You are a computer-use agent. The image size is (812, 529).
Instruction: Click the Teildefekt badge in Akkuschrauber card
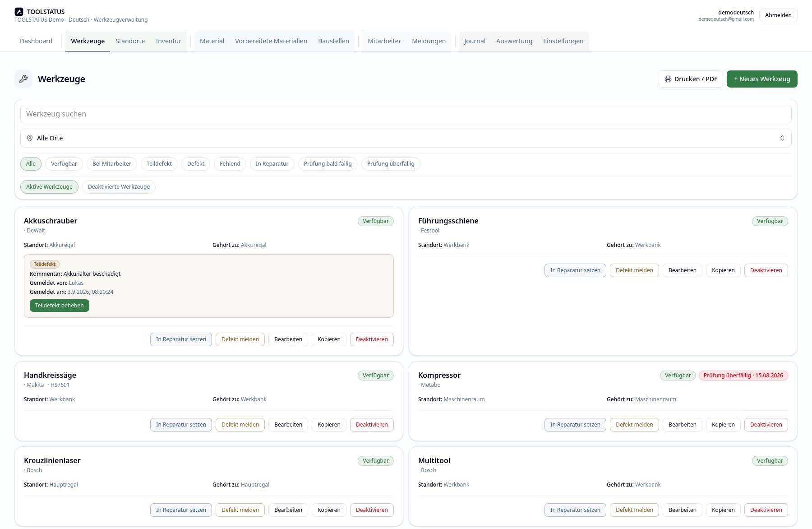pos(45,264)
